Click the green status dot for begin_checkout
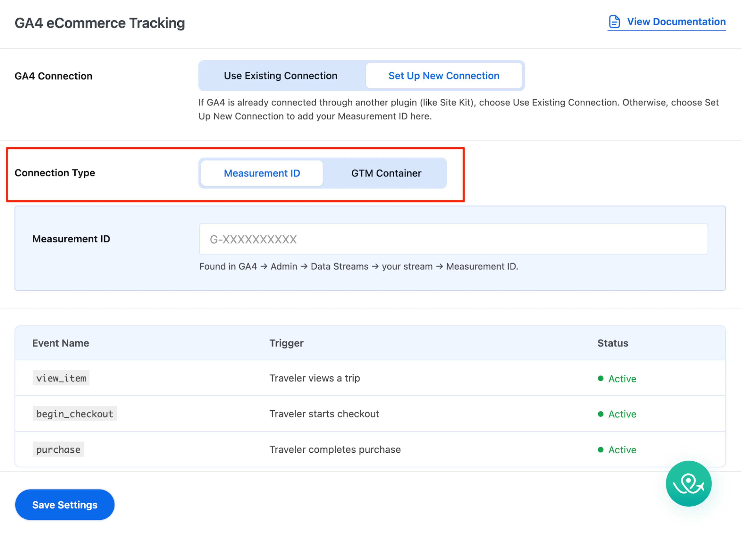The image size is (756, 537). pyautogui.click(x=600, y=414)
